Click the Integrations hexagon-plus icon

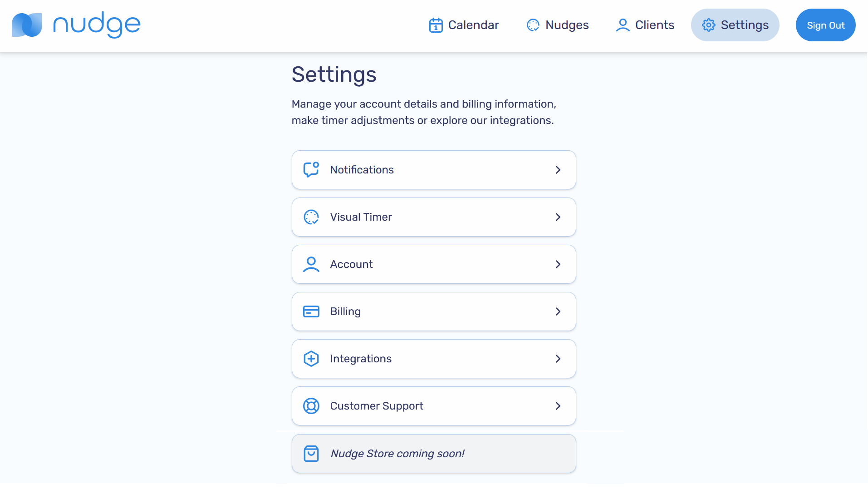[x=311, y=358]
